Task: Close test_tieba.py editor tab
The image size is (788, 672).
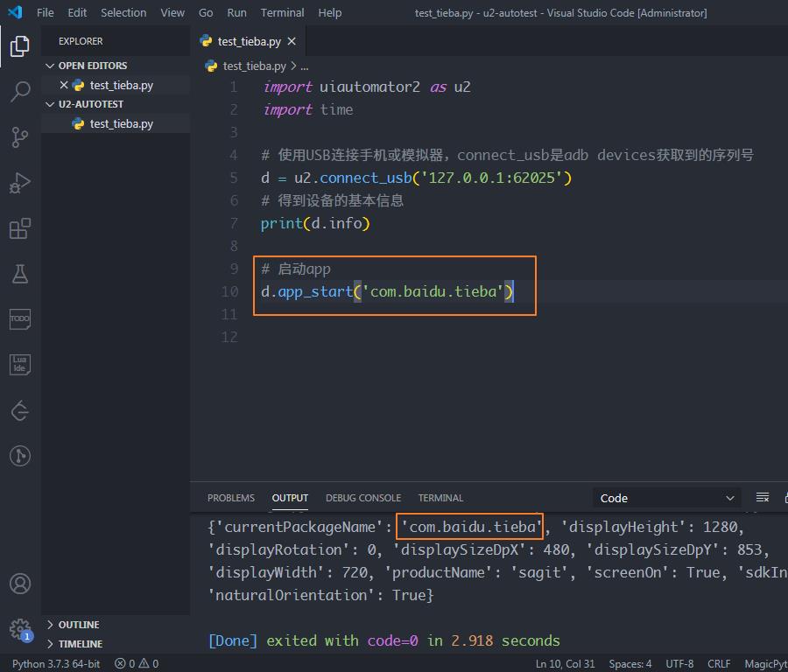Action: (x=292, y=41)
